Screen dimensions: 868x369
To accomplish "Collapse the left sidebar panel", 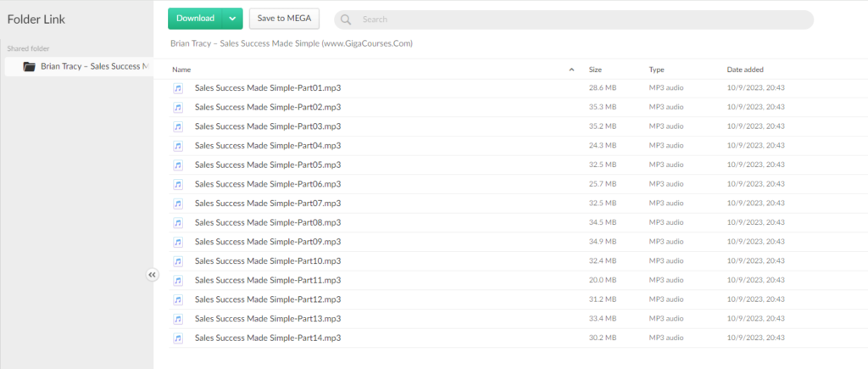I will (153, 275).
